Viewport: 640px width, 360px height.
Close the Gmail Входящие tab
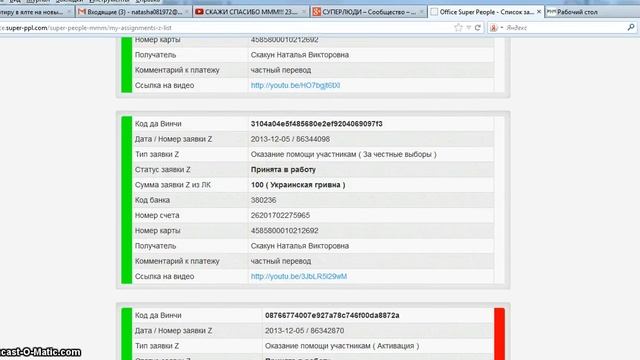pyautogui.click(x=187, y=12)
